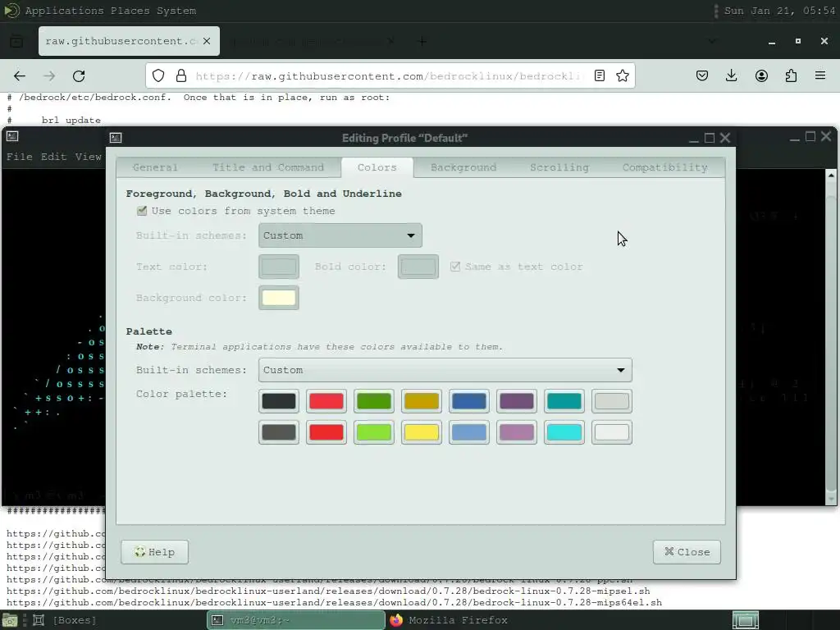The width and height of the screenshot is (840, 630).
Task: Open the tracking protection shield
Action: 158,75
